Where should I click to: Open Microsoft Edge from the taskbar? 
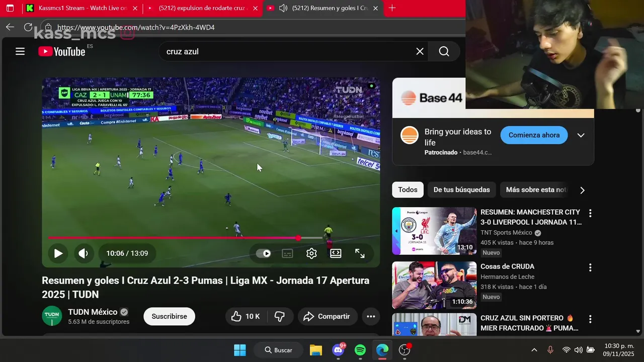coord(382,350)
